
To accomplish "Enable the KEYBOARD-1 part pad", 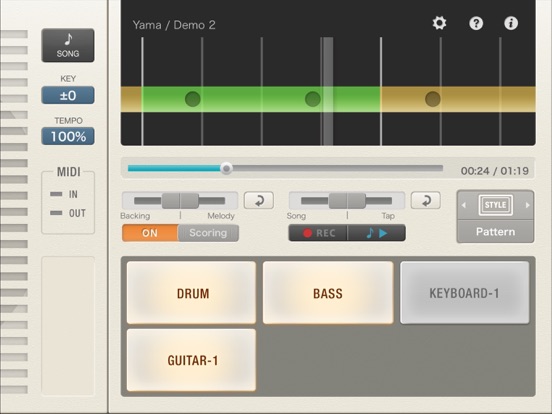I will (464, 293).
